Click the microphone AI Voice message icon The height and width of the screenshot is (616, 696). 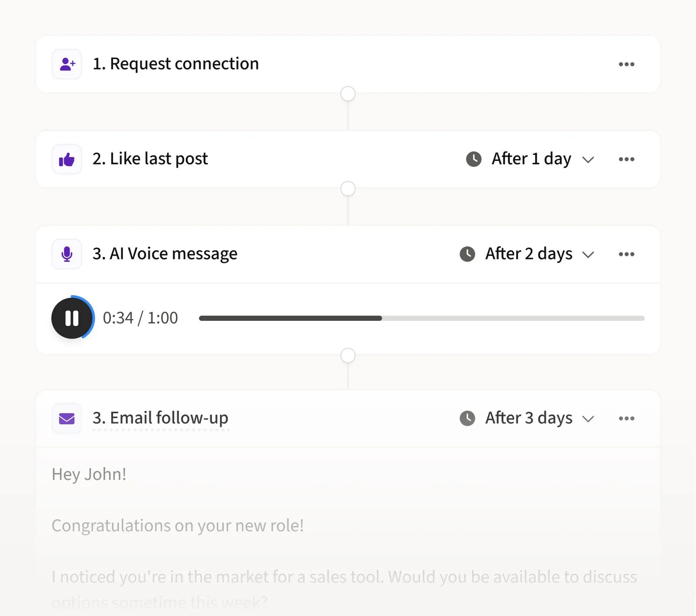pos(67,254)
